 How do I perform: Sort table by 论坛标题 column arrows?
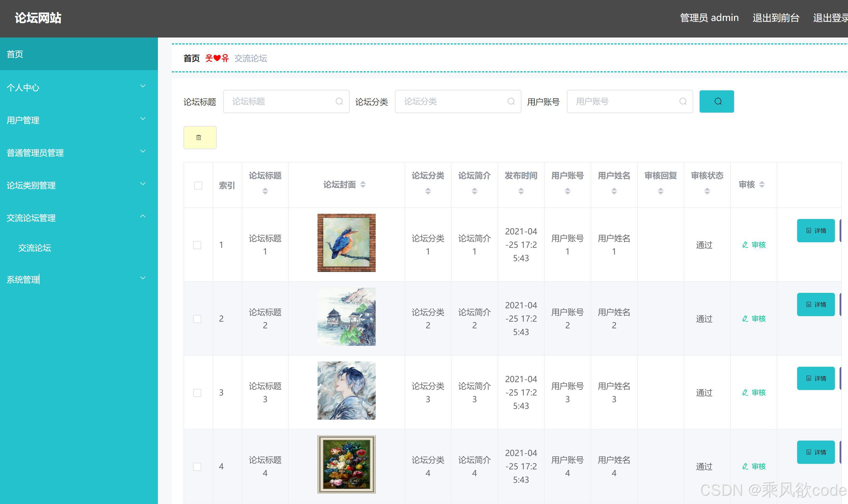[265, 191]
